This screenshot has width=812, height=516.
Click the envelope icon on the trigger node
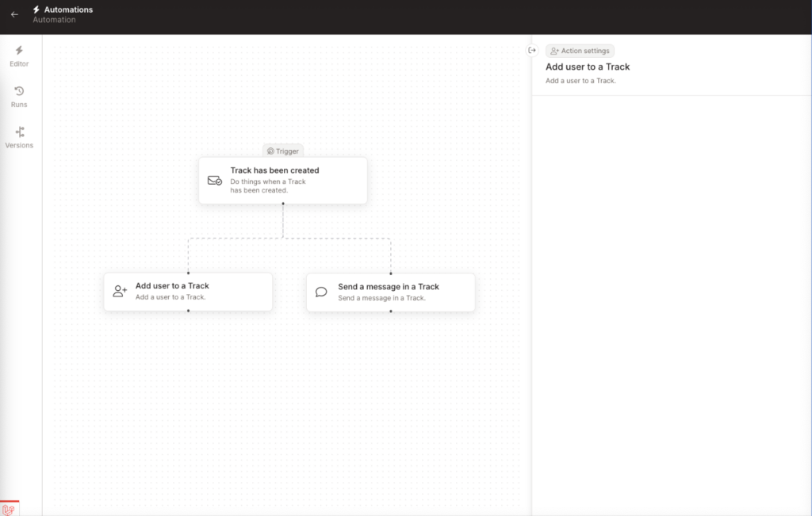point(215,181)
